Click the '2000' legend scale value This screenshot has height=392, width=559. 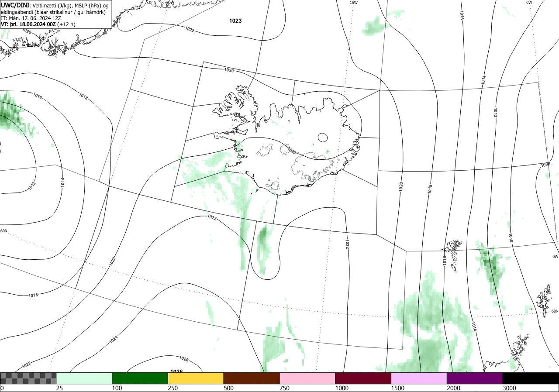(454, 388)
